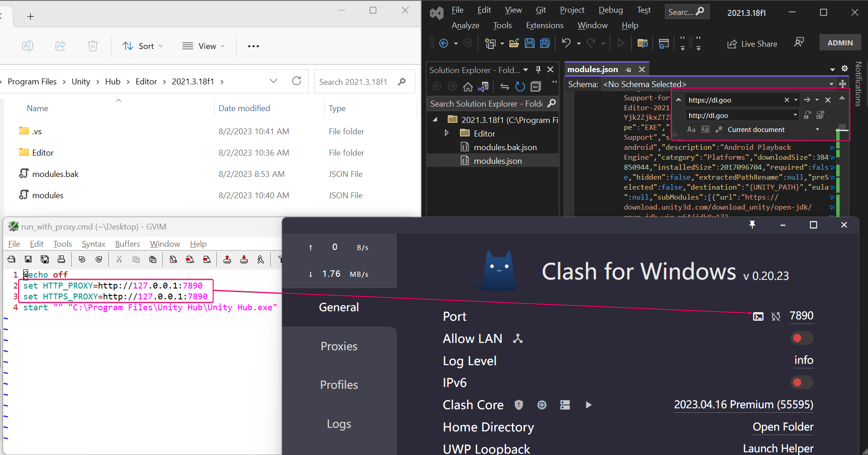Open Logs tab in Clash

(x=339, y=424)
